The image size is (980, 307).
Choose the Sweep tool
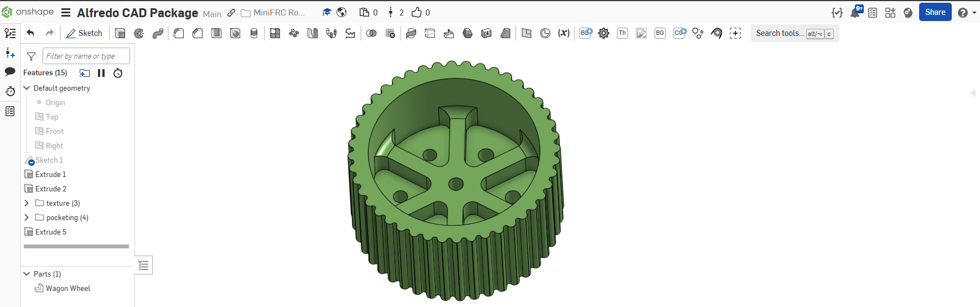pos(158,33)
